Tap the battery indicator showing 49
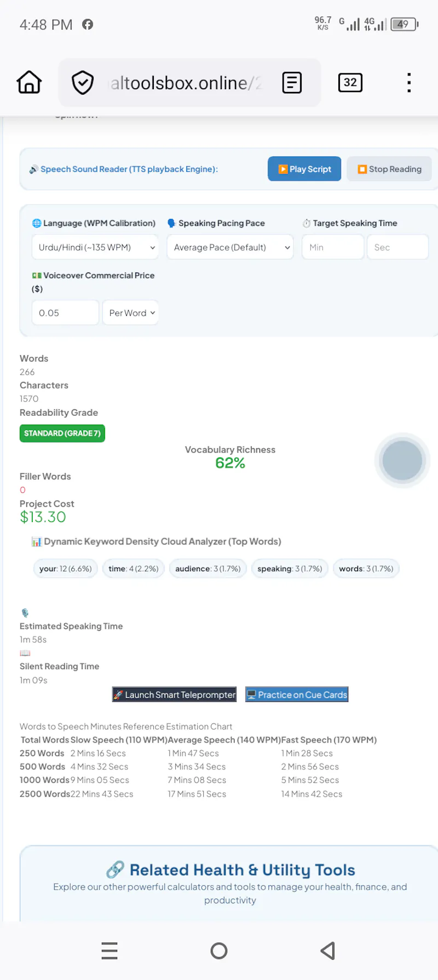The image size is (438, 980). (x=405, y=24)
